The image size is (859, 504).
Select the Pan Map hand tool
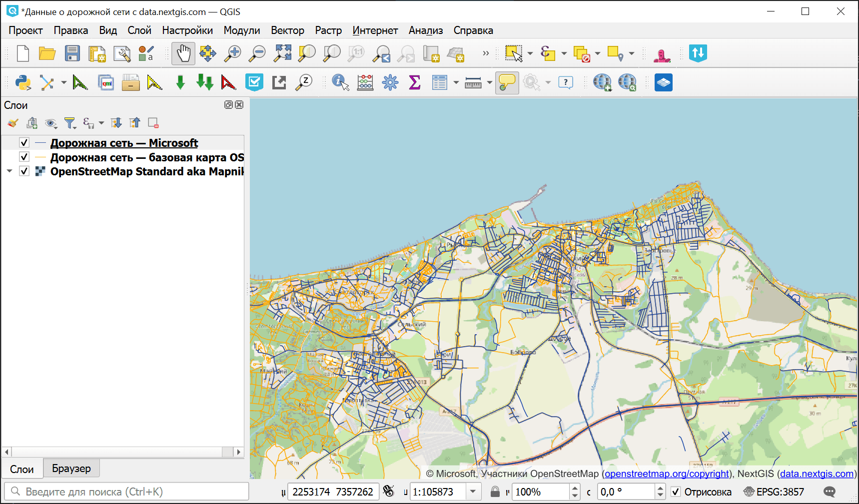click(183, 53)
